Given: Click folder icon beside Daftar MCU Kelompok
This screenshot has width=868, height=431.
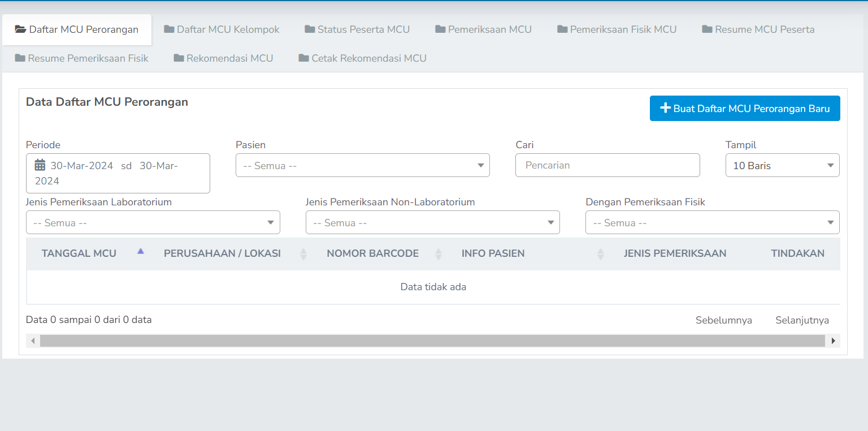Looking at the screenshot, I should [x=169, y=29].
